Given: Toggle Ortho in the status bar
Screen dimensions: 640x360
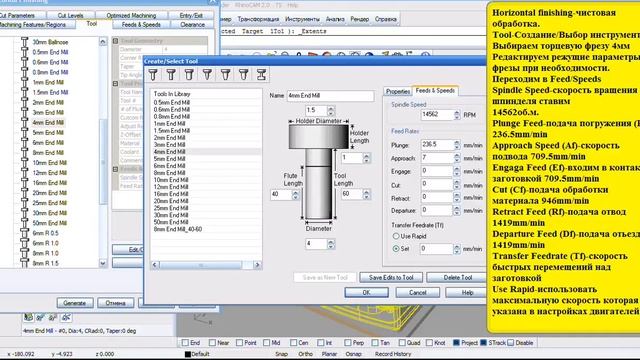Looking at the screenshot, I should tap(305, 354).
